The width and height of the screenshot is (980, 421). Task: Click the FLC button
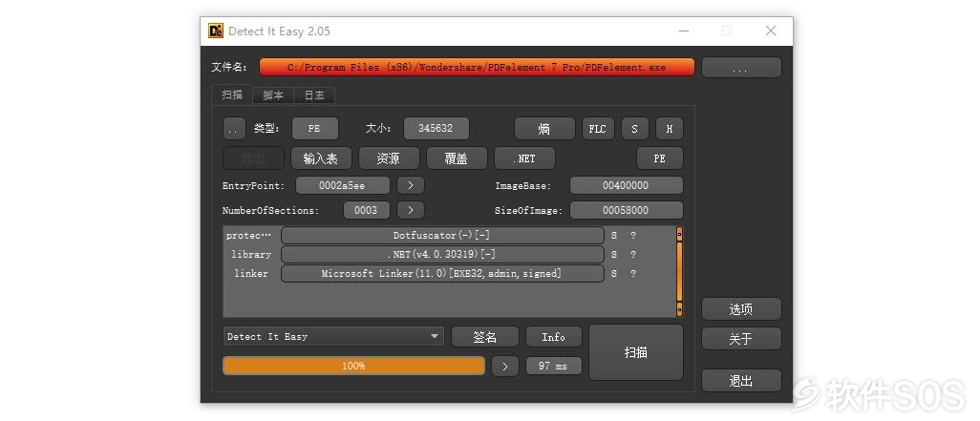(598, 129)
